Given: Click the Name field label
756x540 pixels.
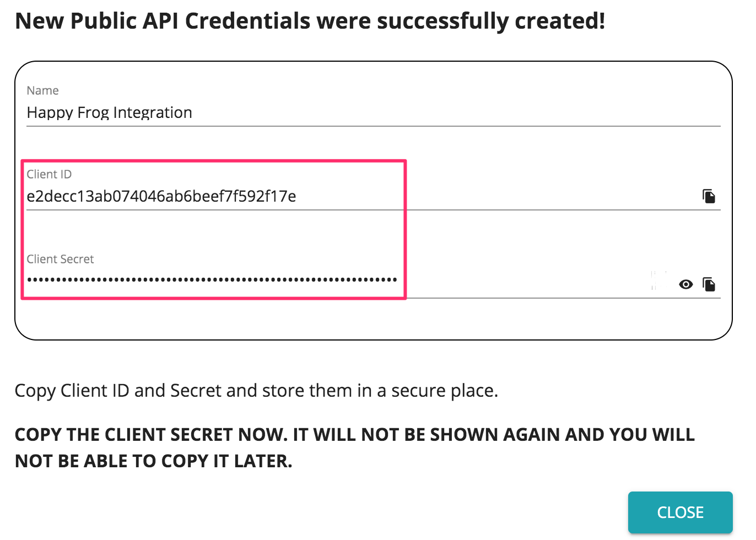Looking at the screenshot, I should tap(42, 91).
